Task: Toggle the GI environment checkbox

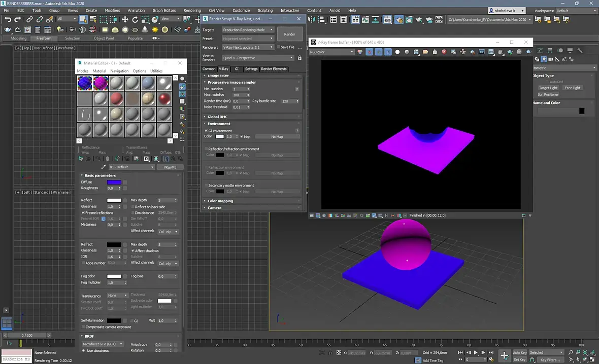Action: [206, 131]
